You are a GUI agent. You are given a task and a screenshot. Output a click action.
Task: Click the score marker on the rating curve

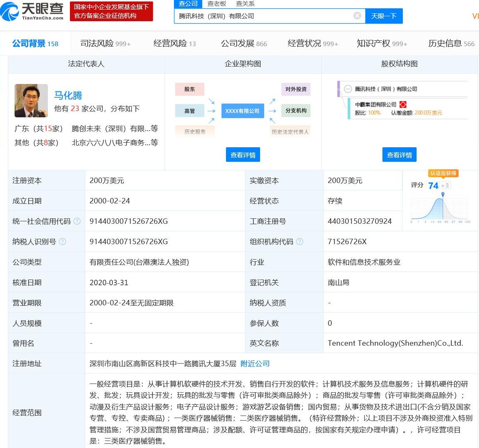pyautogui.click(x=443, y=194)
